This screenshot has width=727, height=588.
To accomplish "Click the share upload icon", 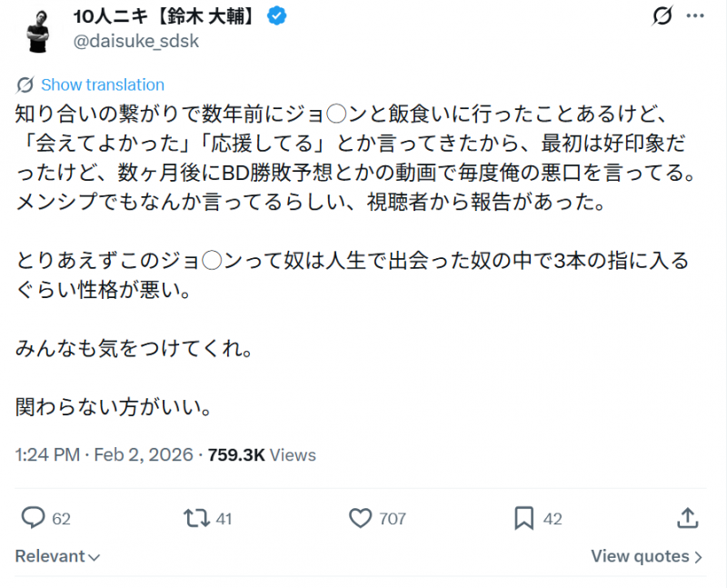I will (x=688, y=518).
